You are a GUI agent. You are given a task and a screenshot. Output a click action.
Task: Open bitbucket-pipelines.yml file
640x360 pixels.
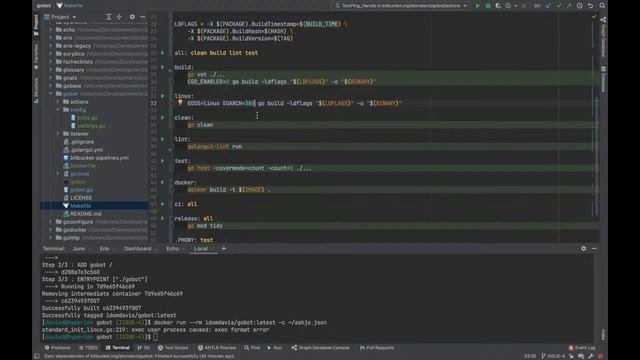click(99, 158)
